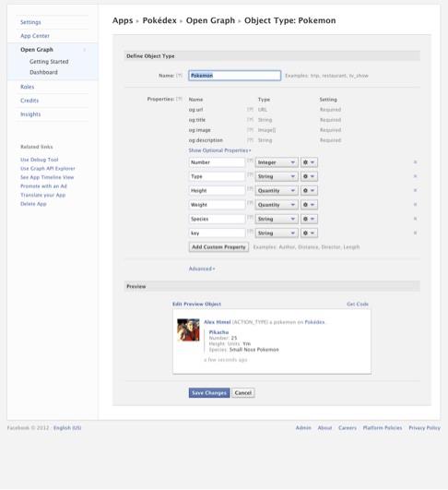Click the Cancel button

click(243, 393)
